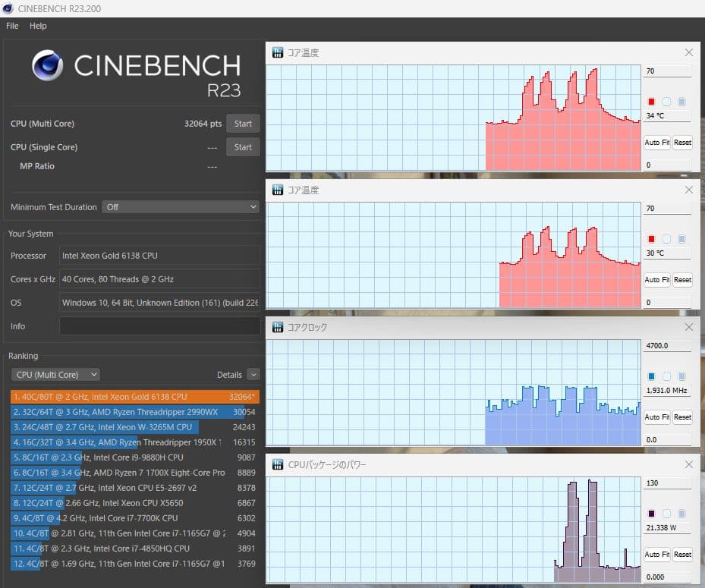Click the コアクロック window title icon

[278, 327]
